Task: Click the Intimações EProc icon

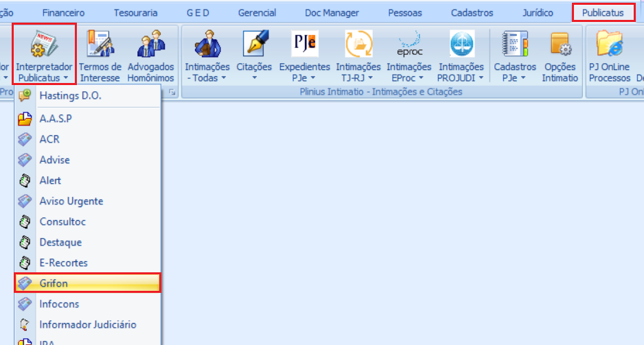Action: pyautogui.click(x=409, y=43)
